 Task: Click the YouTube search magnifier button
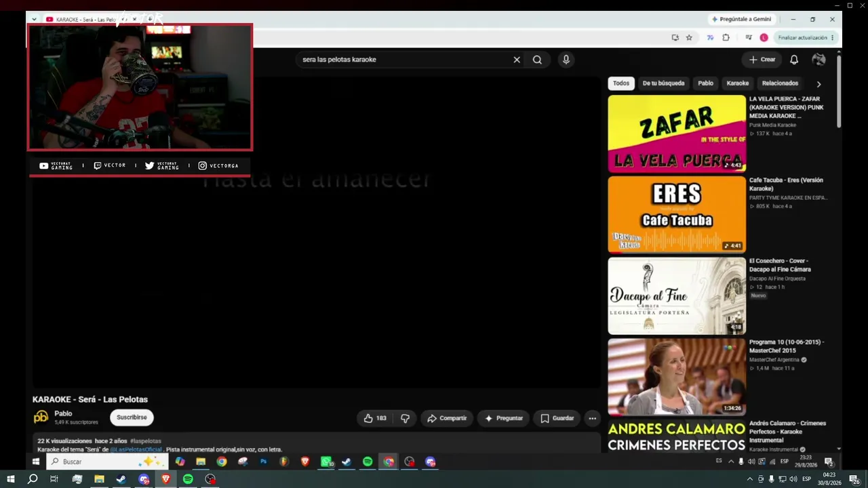[537, 60]
